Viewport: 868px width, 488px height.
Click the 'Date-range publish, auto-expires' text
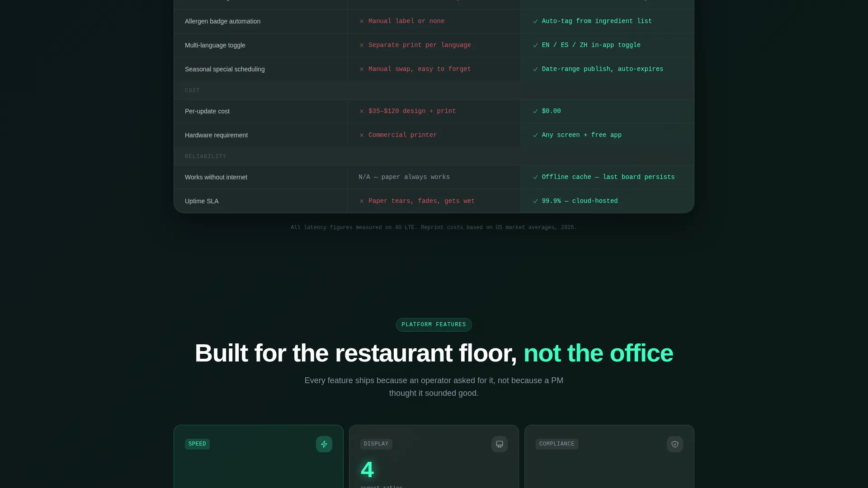coord(603,69)
